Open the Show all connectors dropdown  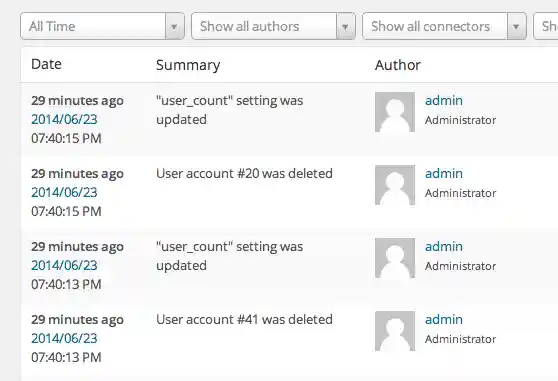444,26
